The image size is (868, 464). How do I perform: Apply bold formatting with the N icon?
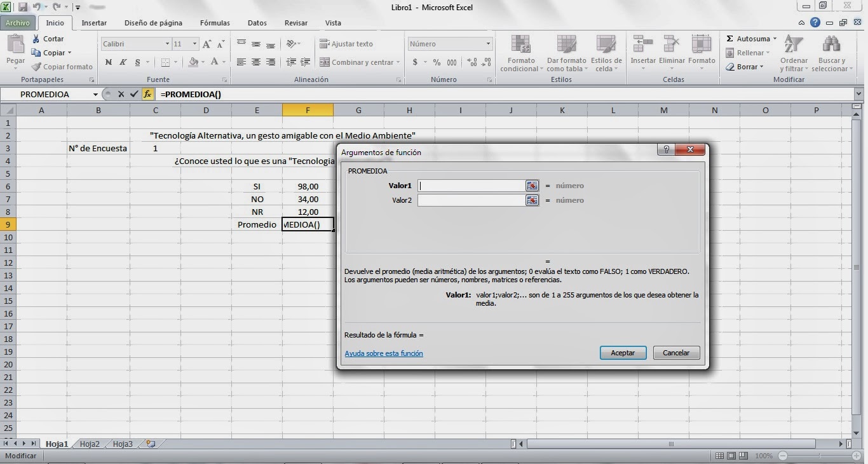tap(108, 63)
